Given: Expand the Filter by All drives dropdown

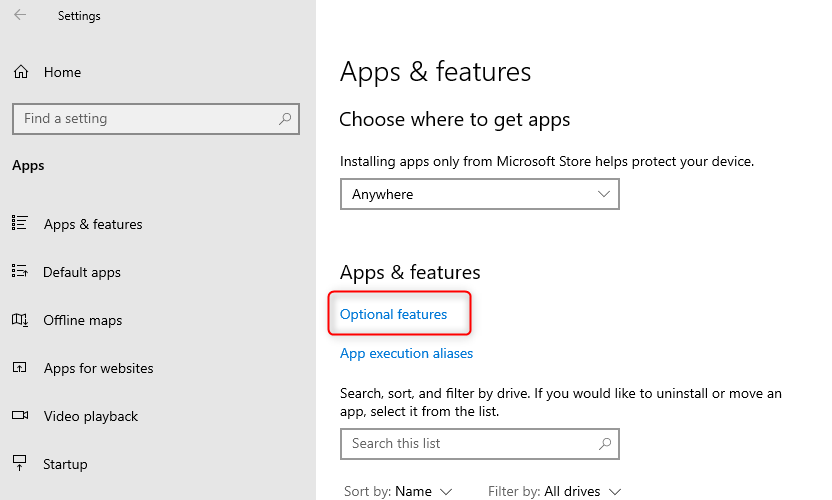Looking at the screenshot, I should [x=554, y=492].
